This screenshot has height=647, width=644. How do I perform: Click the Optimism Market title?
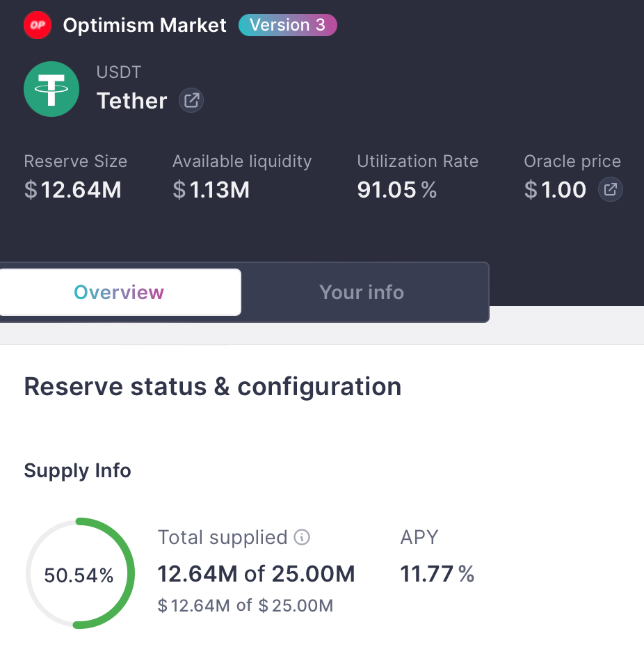[144, 24]
